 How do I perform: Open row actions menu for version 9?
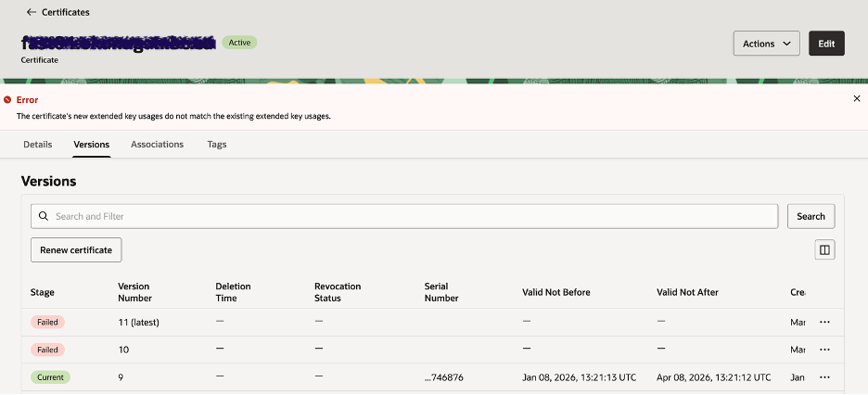[824, 377]
